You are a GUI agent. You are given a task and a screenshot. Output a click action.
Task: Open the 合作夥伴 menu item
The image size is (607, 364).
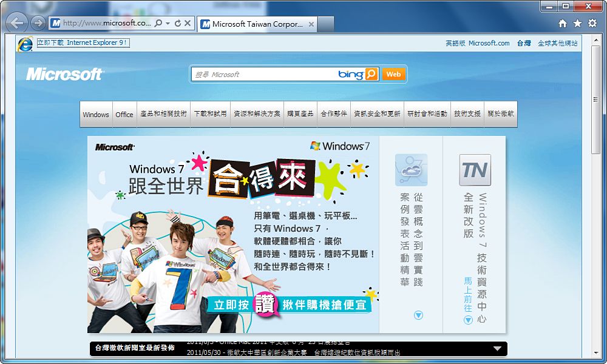point(334,113)
